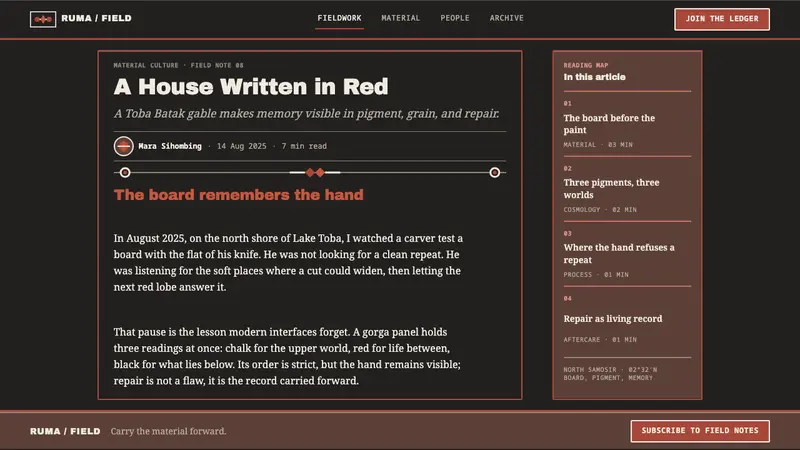Click the author avatar for Mara Sihombing
This screenshot has height=450, width=800.
tap(123, 146)
